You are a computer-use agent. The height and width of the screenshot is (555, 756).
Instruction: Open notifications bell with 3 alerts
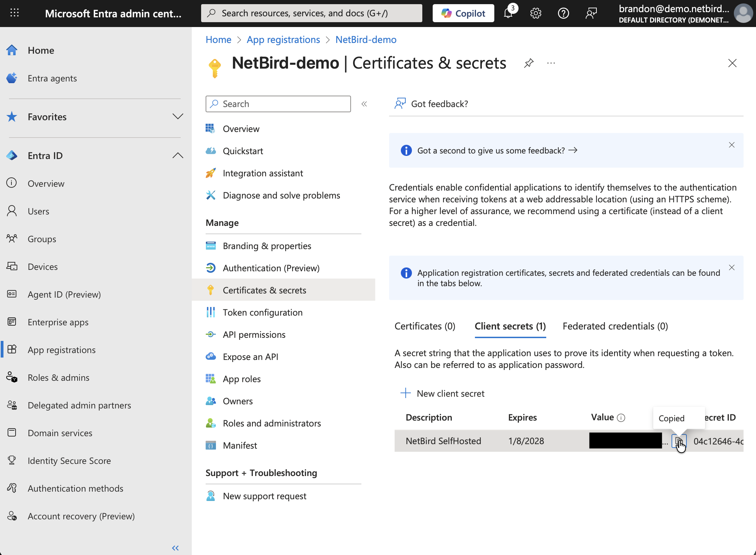[508, 14]
